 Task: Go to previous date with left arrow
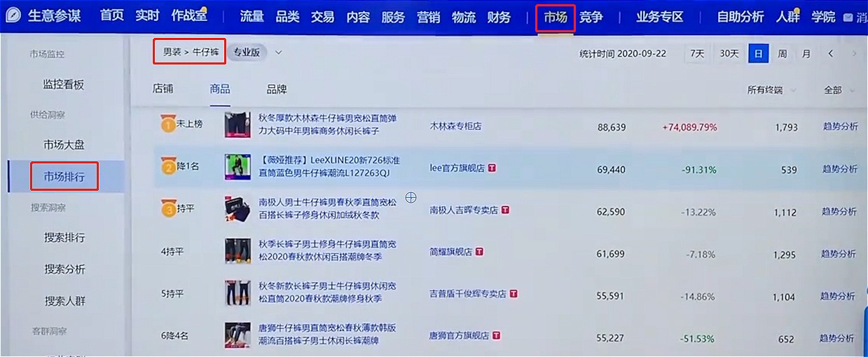click(x=831, y=53)
